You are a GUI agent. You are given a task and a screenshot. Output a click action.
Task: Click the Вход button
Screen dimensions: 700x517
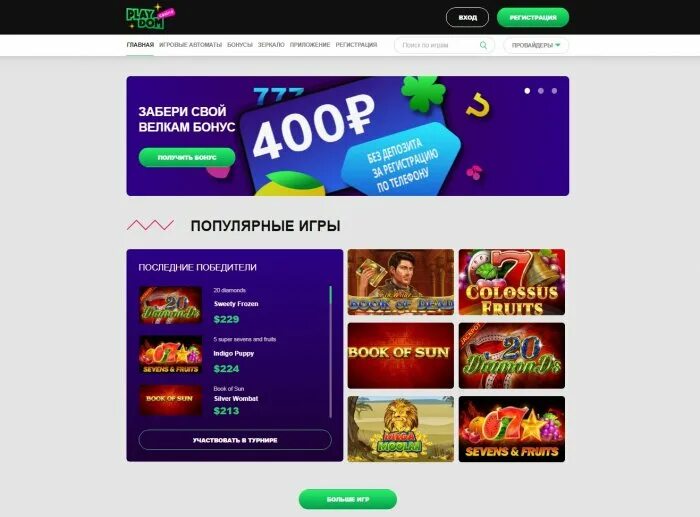click(x=467, y=17)
